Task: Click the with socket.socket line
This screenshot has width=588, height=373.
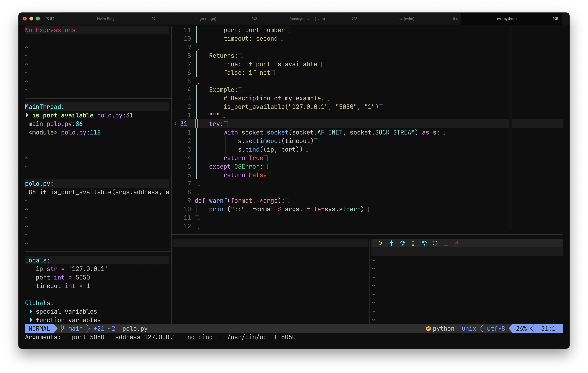Action: tap(332, 133)
